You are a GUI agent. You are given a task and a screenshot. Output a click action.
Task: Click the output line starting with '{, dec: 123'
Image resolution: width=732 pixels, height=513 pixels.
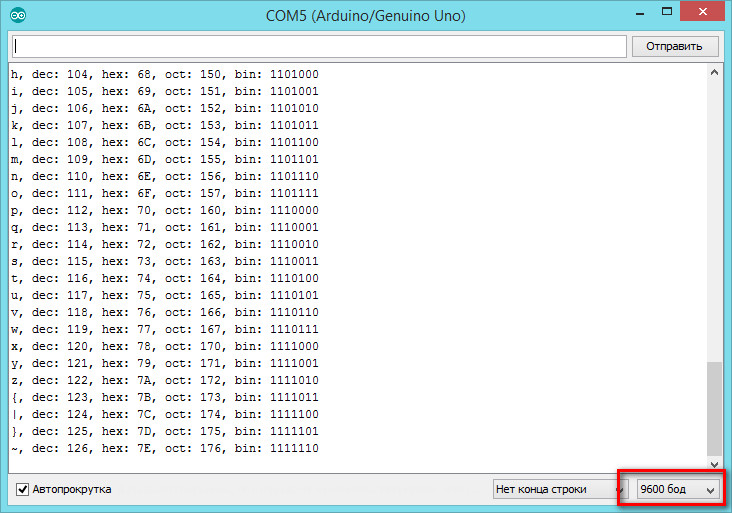coord(165,397)
